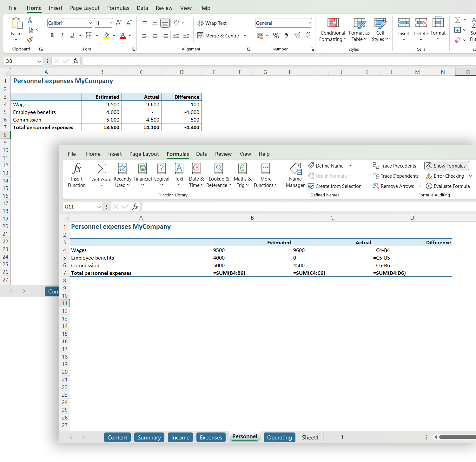Click the Cut scissors icon
Image resolution: width=476 pixels, height=462 pixels.
[30, 20]
